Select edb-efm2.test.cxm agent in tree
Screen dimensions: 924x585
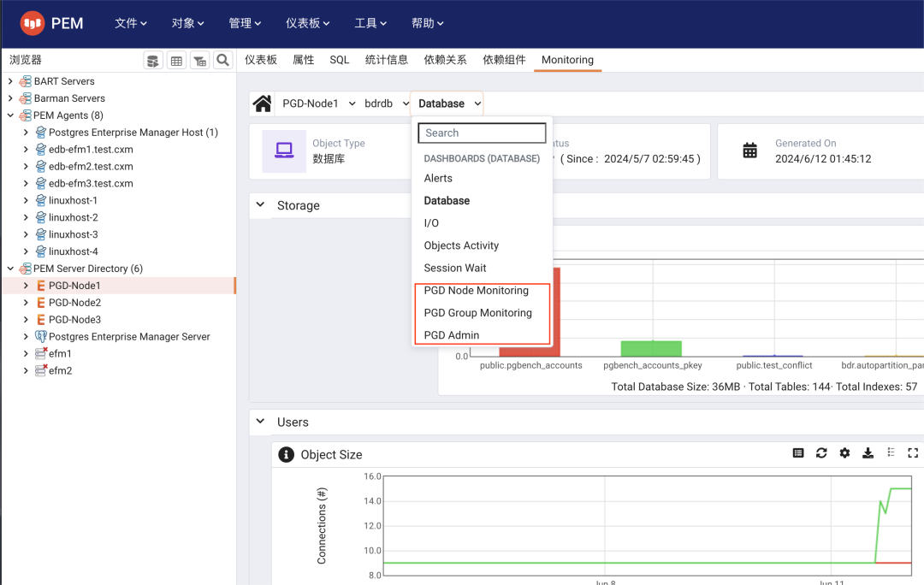91,167
